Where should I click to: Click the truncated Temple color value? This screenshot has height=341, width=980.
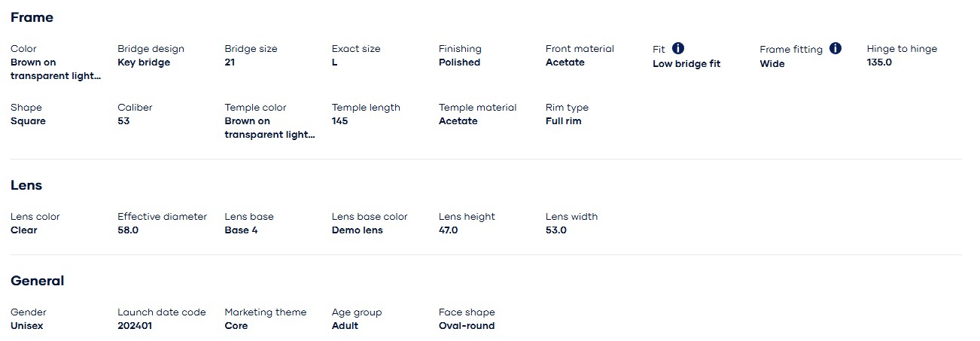click(x=270, y=128)
